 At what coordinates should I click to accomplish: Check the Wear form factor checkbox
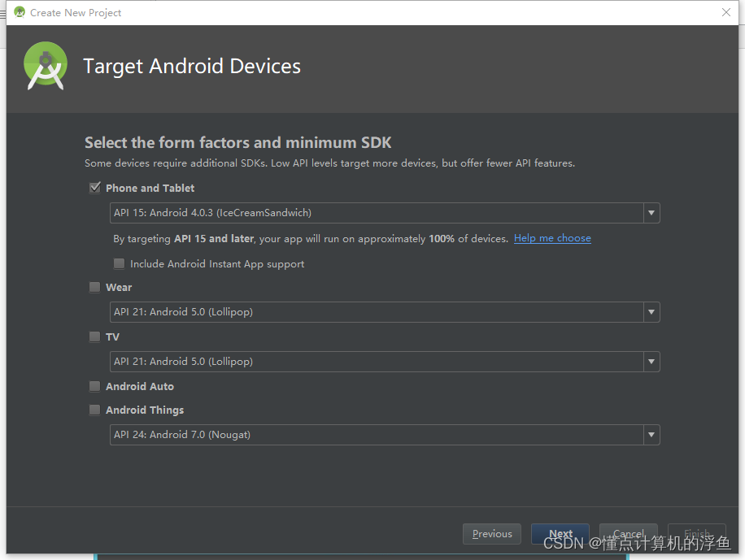click(x=95, y=287)
